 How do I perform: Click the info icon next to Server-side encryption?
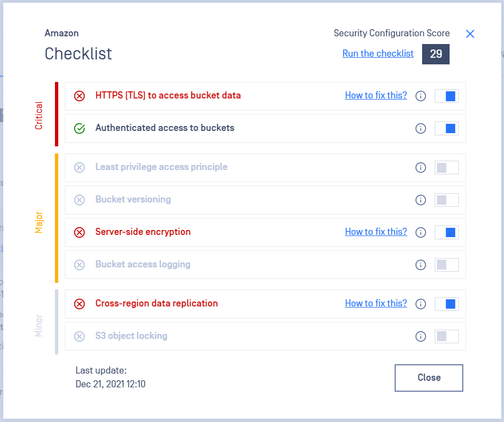pos(420,232)
